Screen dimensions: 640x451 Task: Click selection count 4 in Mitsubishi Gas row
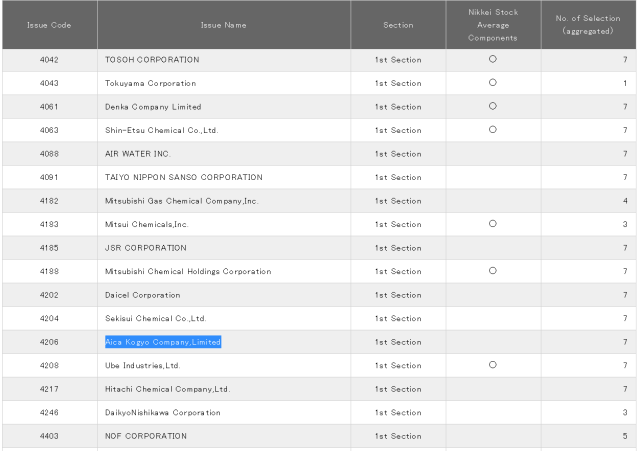pyautogui.click(x=625, y=201)
